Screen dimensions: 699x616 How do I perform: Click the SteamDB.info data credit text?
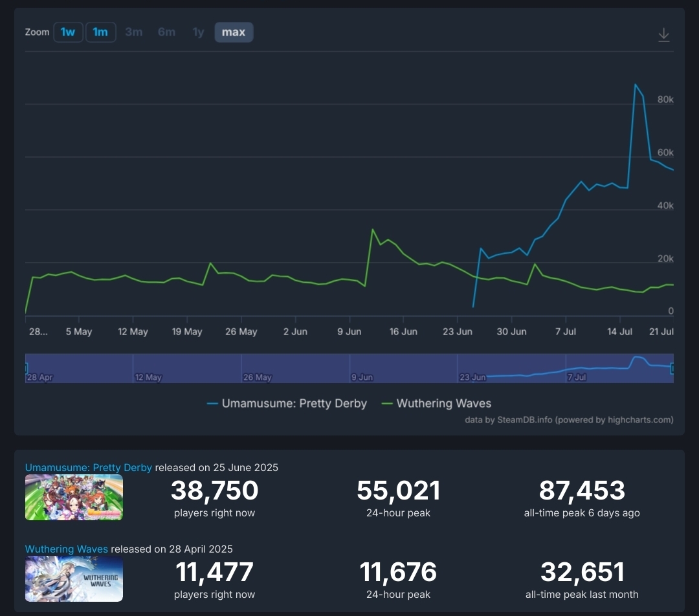point(569,420)
